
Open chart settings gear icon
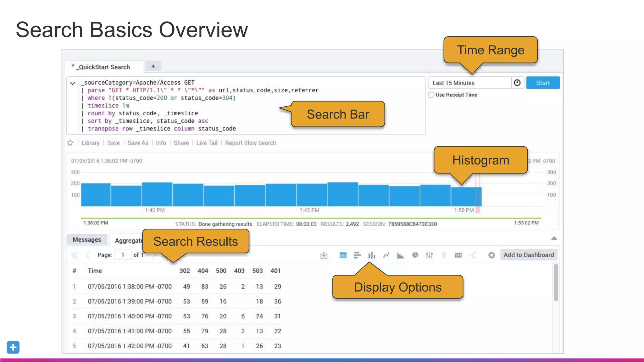(491, 255)
